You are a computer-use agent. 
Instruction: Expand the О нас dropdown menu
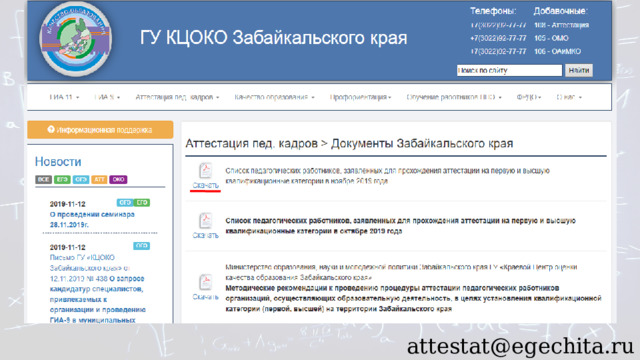tap(569, 97)
